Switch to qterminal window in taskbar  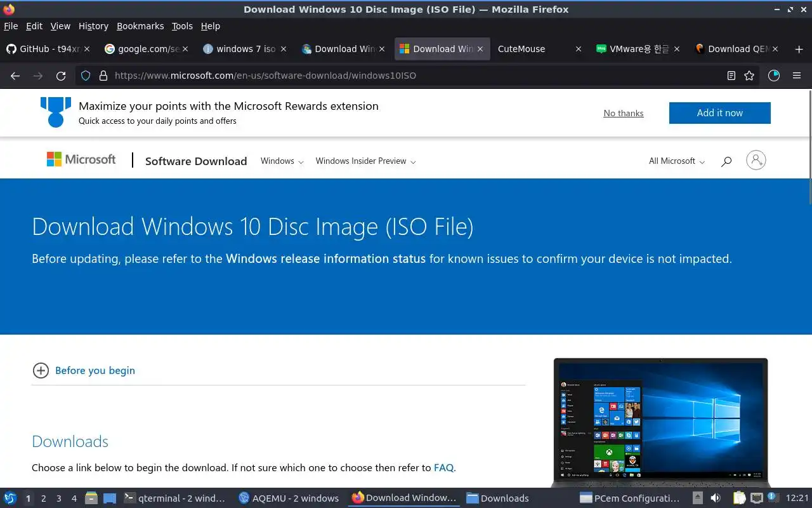175,498
